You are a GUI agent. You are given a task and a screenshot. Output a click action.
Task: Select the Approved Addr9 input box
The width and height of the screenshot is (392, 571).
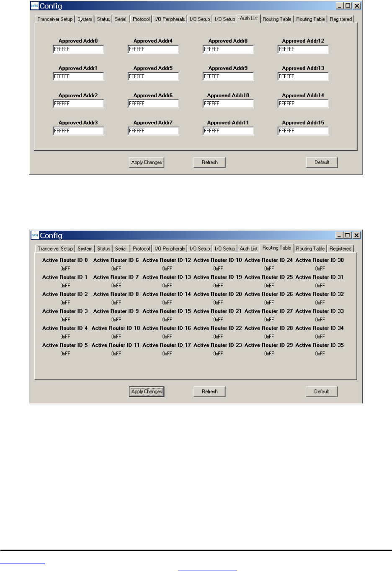click(x=228, y=77)
